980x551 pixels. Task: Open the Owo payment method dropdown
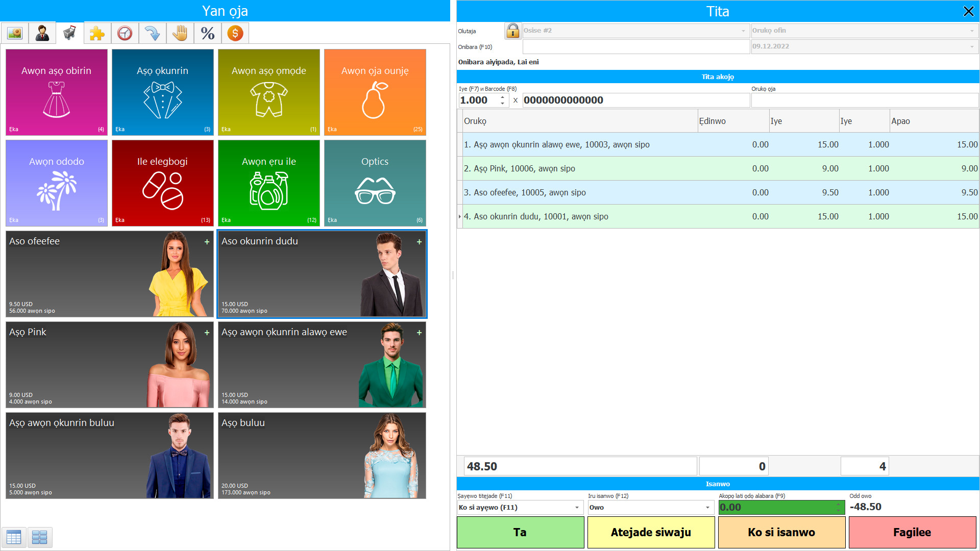coord(707,507)
